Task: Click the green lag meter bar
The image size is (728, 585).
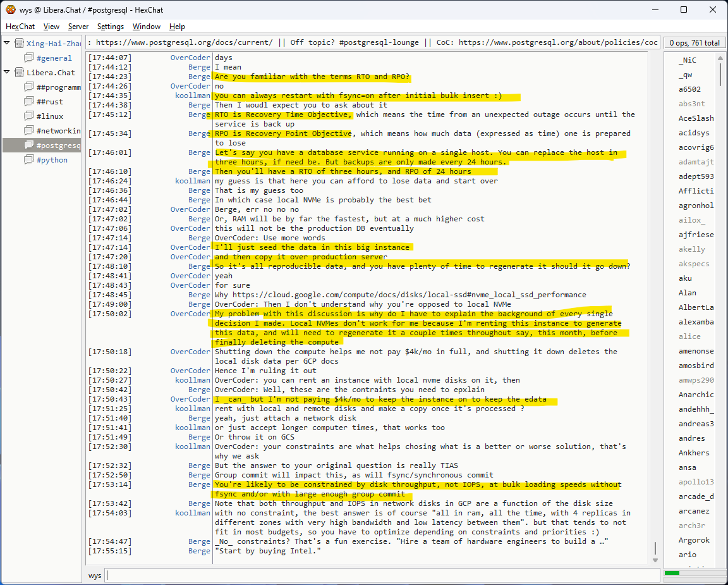Action: pyautogui.click(x=672, y=573)
